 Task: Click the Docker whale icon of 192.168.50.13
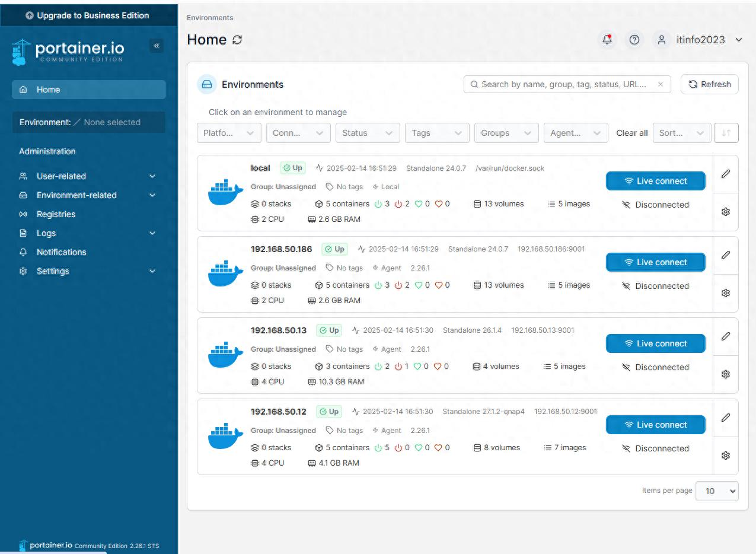pyautogui.click(x=225, y=355)
